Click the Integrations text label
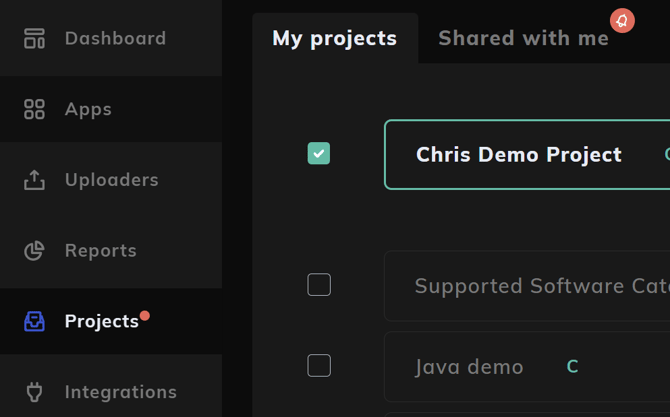Screen dimensions: 670x417 pos(120,392)
